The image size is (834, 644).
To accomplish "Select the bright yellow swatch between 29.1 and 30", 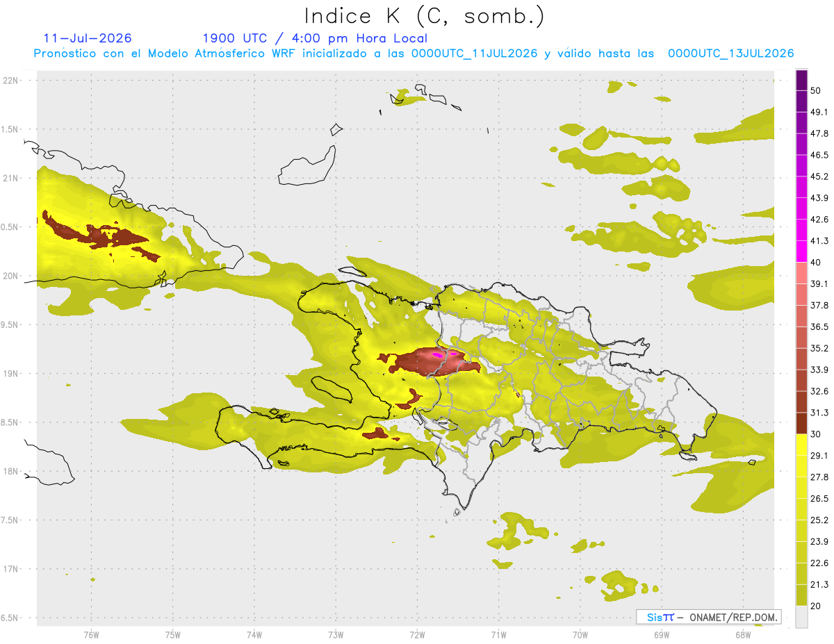I will [801, 445].
